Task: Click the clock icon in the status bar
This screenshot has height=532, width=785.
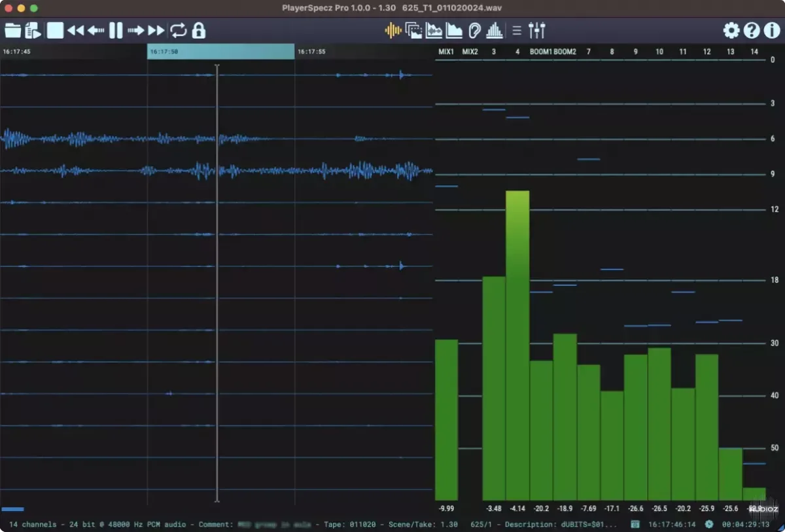Action: (709, 524)
